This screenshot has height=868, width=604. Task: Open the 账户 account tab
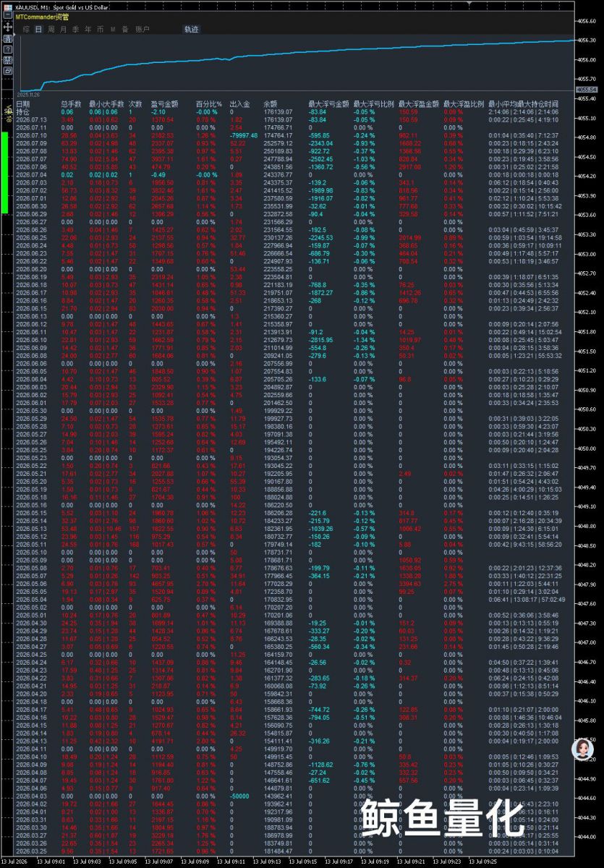(143, 30)
